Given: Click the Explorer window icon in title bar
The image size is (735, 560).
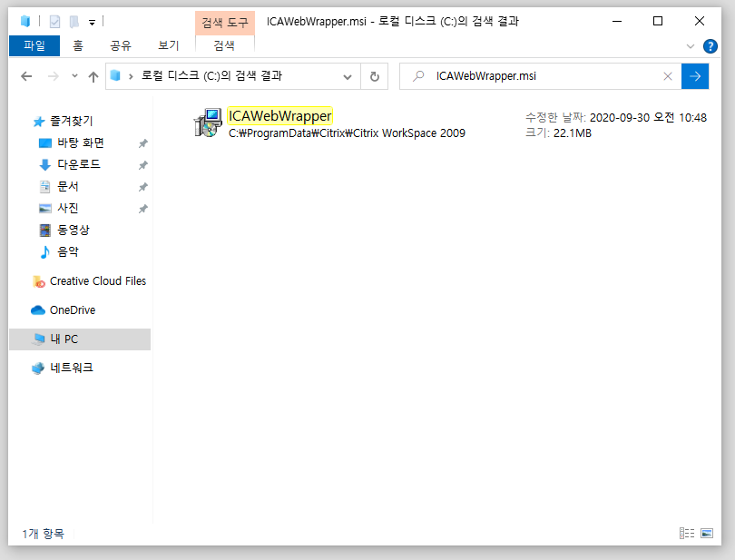Looking at the screenshot, I should [25, 21].
